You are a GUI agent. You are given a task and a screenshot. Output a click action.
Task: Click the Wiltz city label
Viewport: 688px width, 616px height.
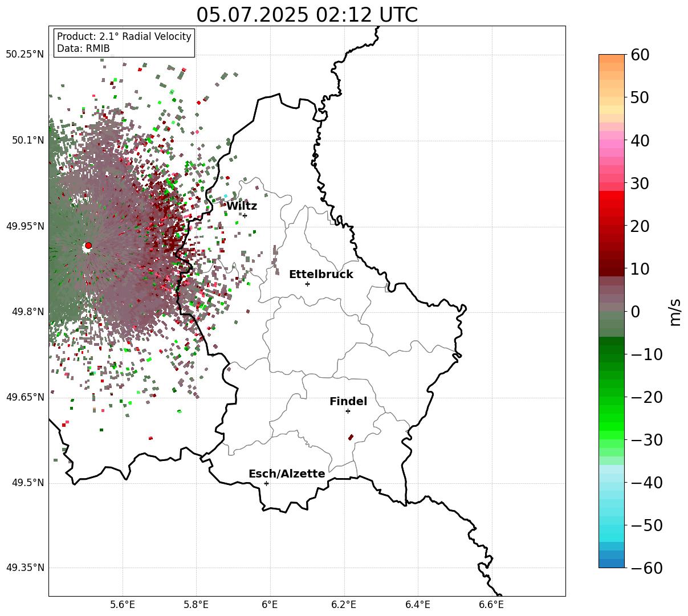point(242,206)
